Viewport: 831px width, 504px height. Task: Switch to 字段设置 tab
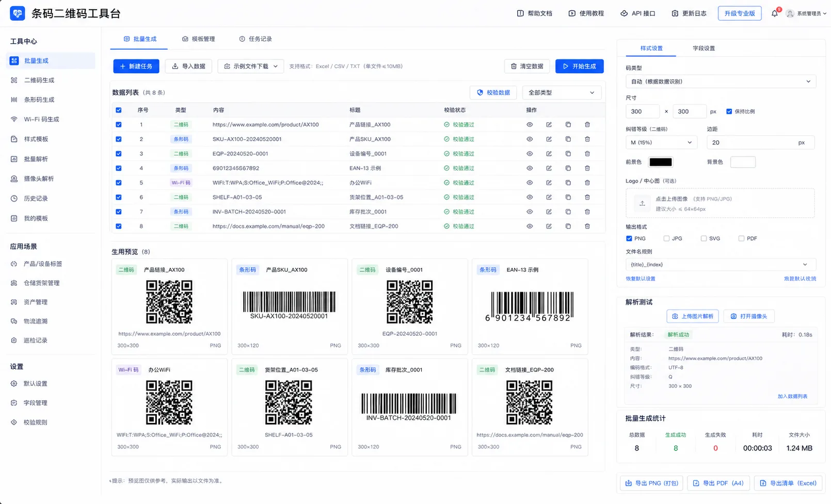[704, 48]
